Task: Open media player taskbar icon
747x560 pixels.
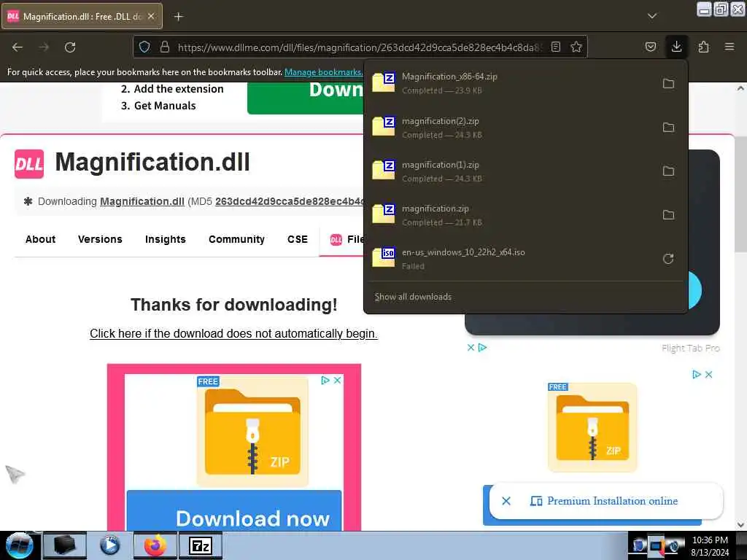Action: 110,545
